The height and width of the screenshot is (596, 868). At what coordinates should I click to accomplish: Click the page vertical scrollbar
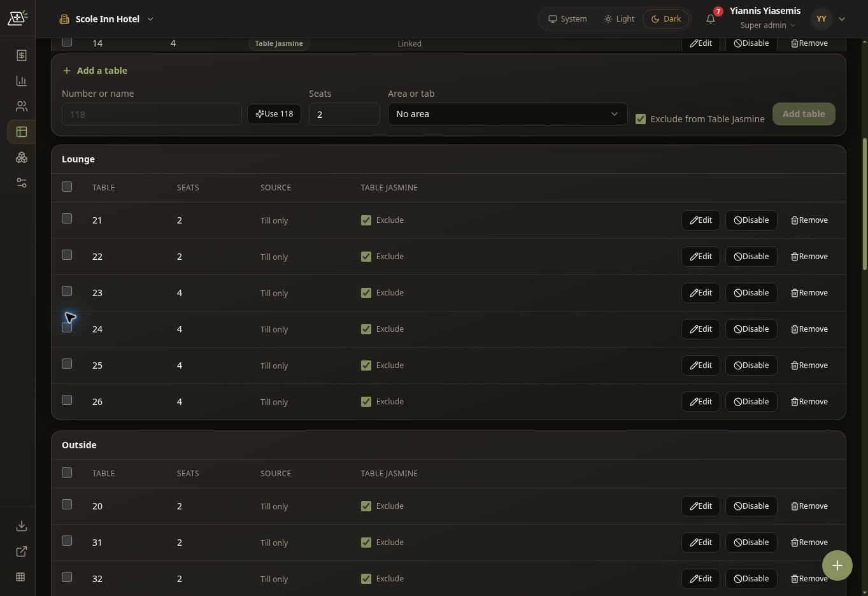(864, 204)
